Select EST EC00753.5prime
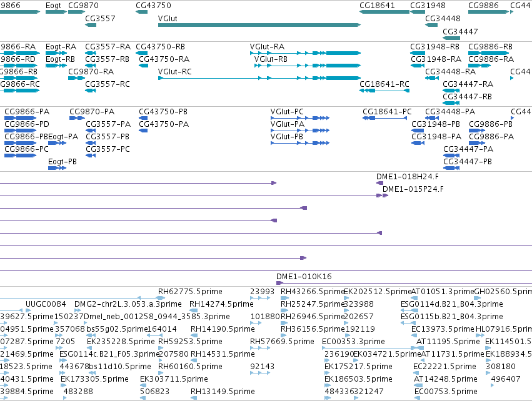Screen dimensions: 532x401 coord(418,398)
